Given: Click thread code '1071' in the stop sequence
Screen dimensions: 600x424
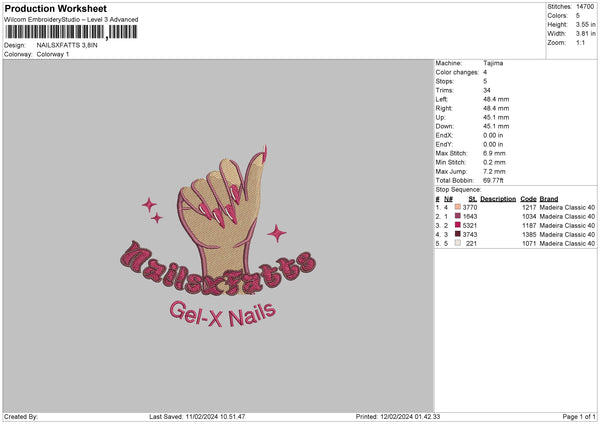Looking at the screenshot, I should (x=529, y=243).
